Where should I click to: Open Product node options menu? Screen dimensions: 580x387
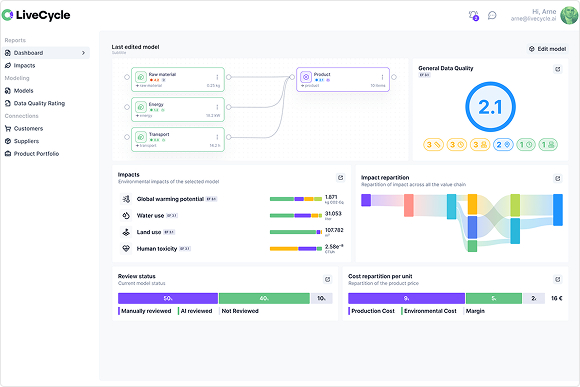[x=382, y=77]
